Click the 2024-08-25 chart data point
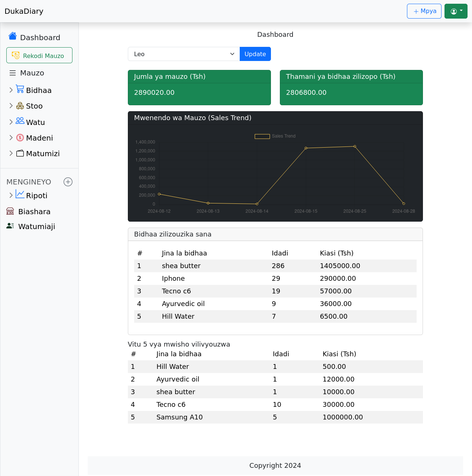Viewport: 472px width, 476px height. (x=355, y=147)
